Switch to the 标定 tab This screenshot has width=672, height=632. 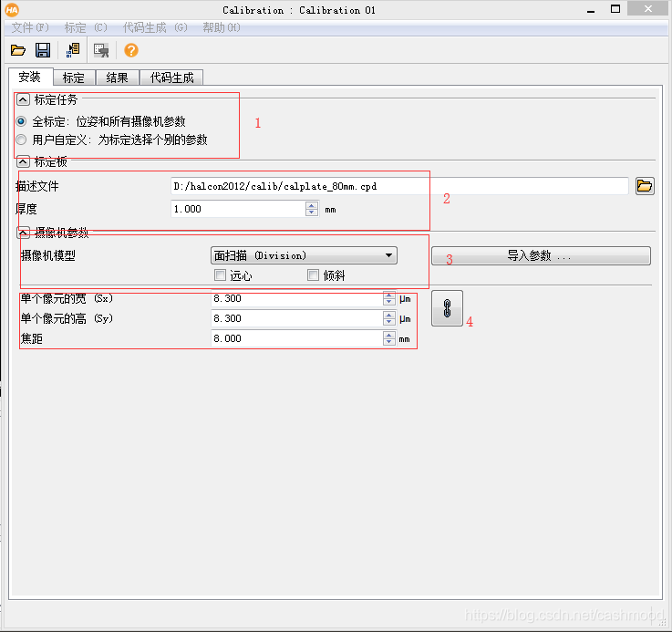74,78
